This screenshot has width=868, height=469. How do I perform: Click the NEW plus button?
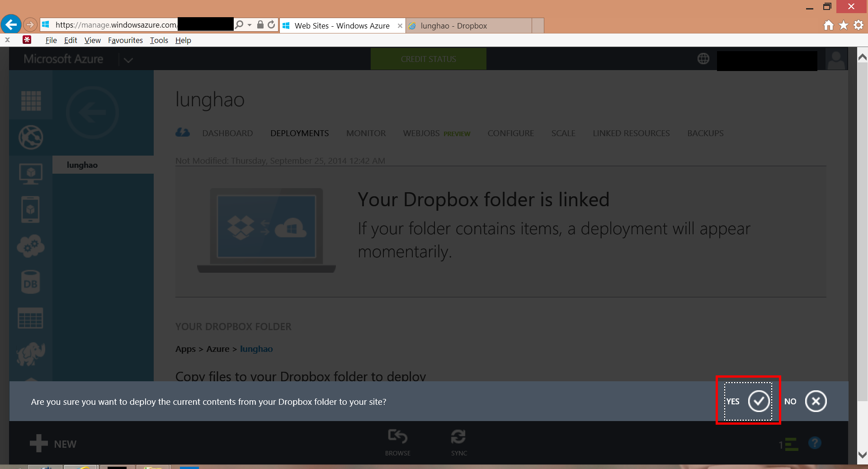53,444
